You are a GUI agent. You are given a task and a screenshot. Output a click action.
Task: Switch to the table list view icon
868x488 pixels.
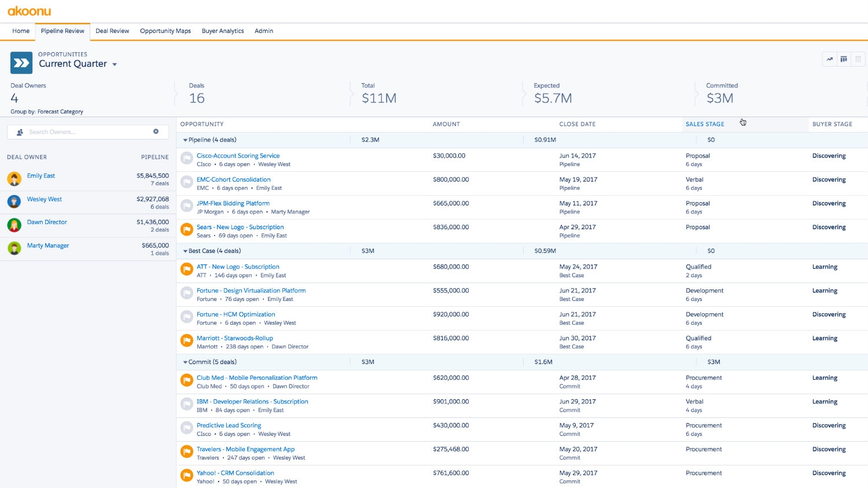[x=858, y=59]
